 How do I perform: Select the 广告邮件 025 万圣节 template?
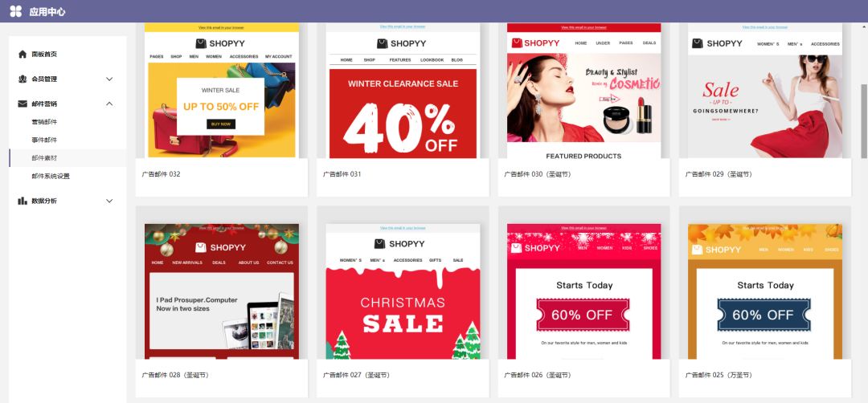764,301
